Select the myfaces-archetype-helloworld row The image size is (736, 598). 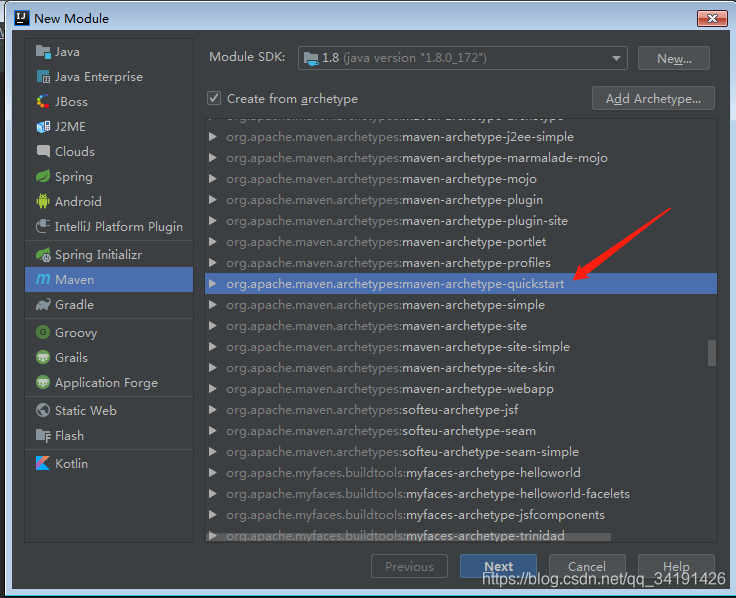coord(461,473)
